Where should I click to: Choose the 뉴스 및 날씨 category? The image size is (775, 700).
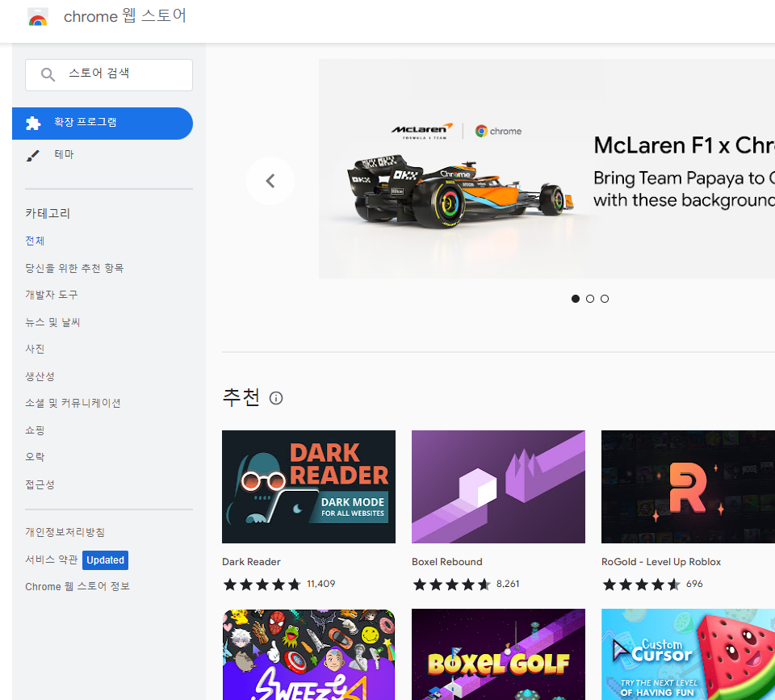[53, 322]
